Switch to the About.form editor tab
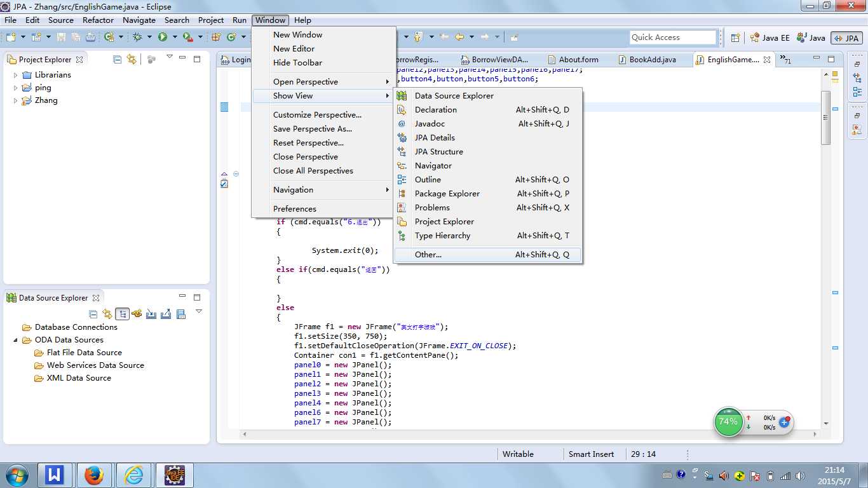This screenshot has height=488, width=868. 578,60
